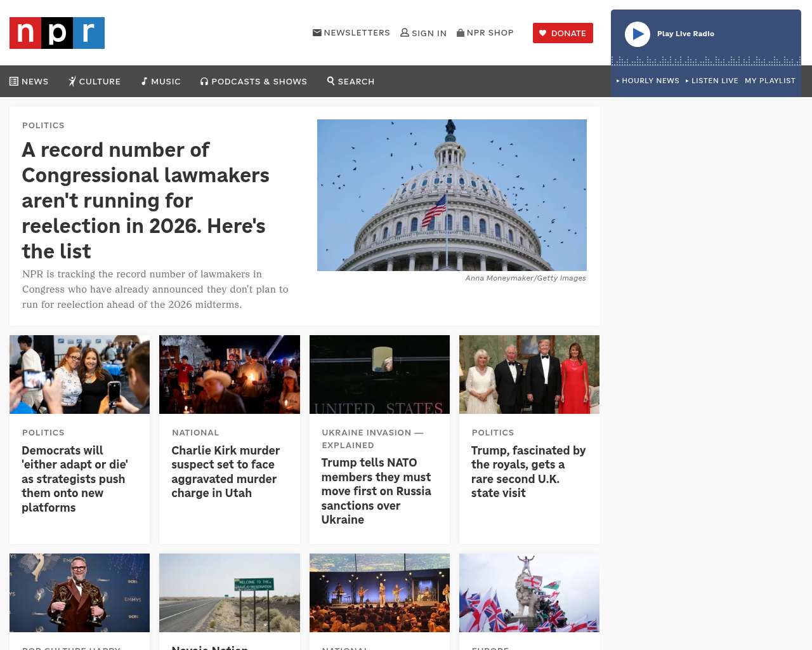Open concert stage photo thumbnail
812x650 pixels.
coord(379,593)
